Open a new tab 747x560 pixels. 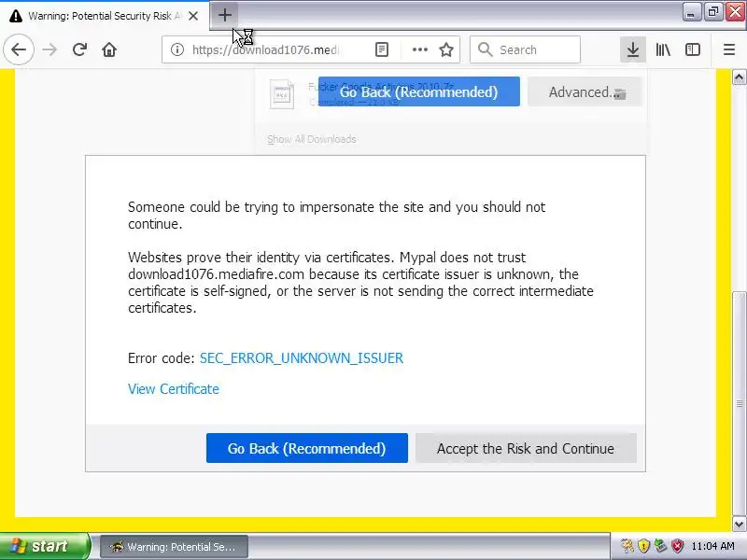224,15
